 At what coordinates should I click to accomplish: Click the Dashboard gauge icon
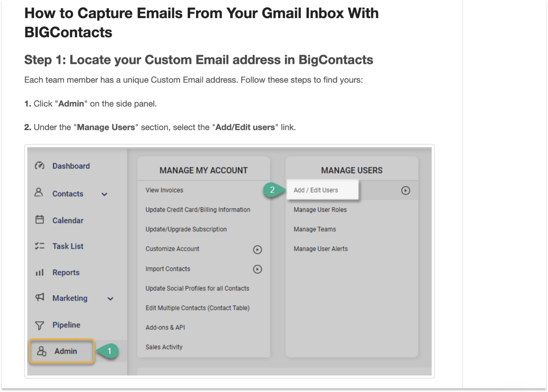tap(39, 166)
